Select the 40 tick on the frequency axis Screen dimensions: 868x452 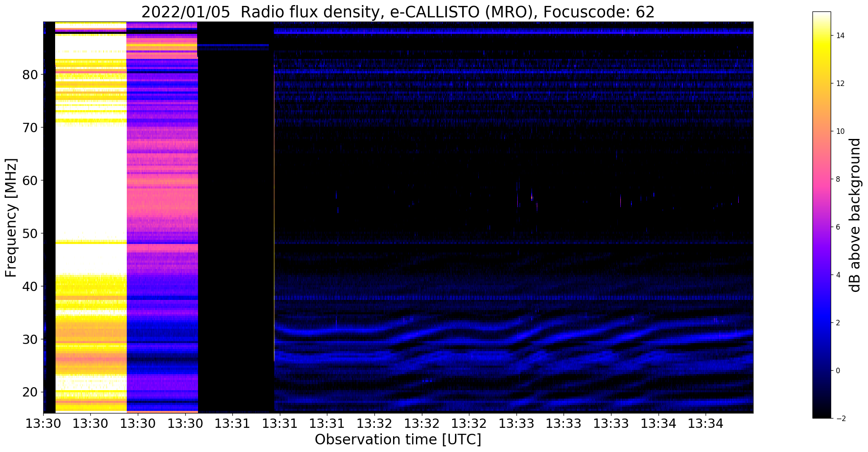point(30,287)
